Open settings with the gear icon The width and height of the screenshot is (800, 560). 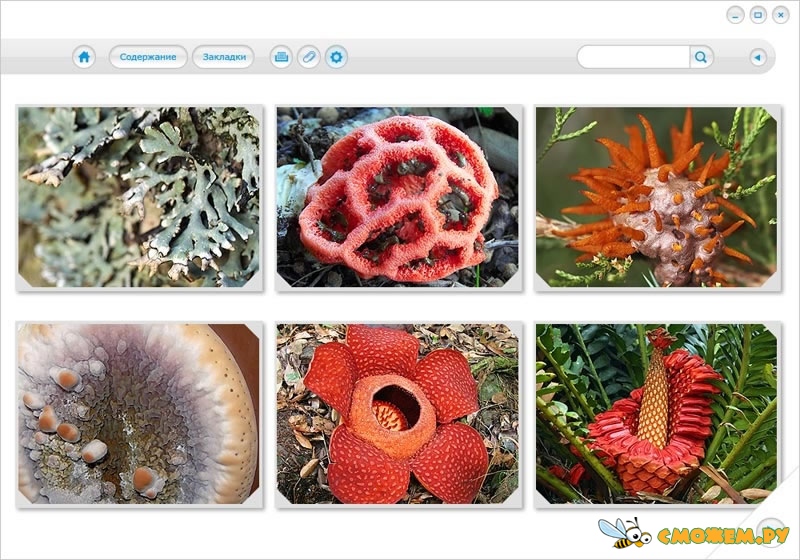click(336, 57)
